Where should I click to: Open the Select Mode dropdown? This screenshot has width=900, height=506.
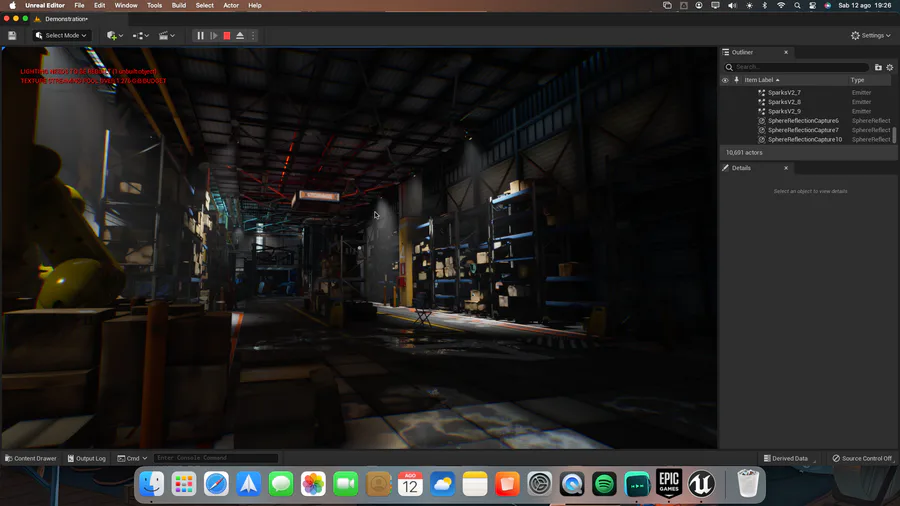61,36
